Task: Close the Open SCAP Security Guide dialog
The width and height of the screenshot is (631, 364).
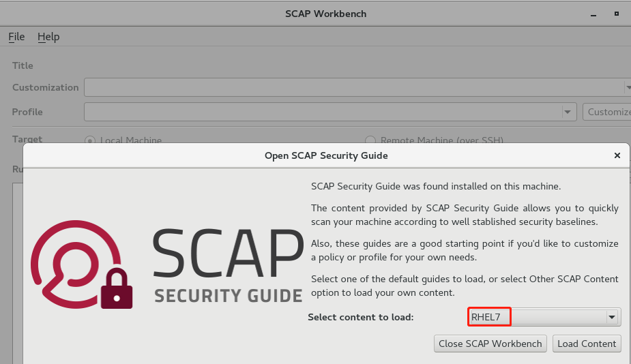Action: pos(617,155)
